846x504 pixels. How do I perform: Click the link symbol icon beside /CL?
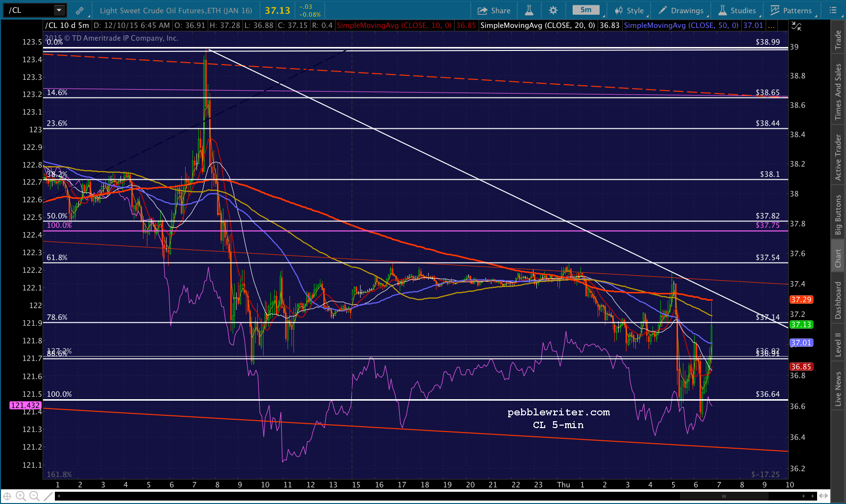pyautogui.click(x=79, y=10)
